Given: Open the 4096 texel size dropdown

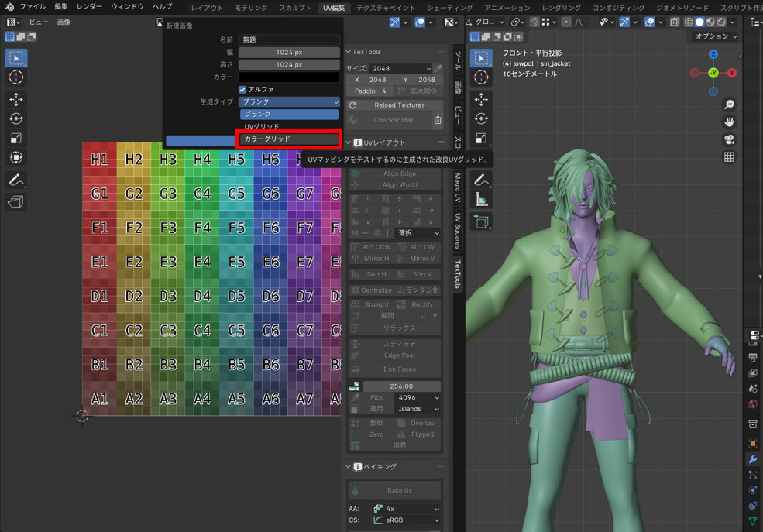Looking at the screenshot, I should pos(418,398).
